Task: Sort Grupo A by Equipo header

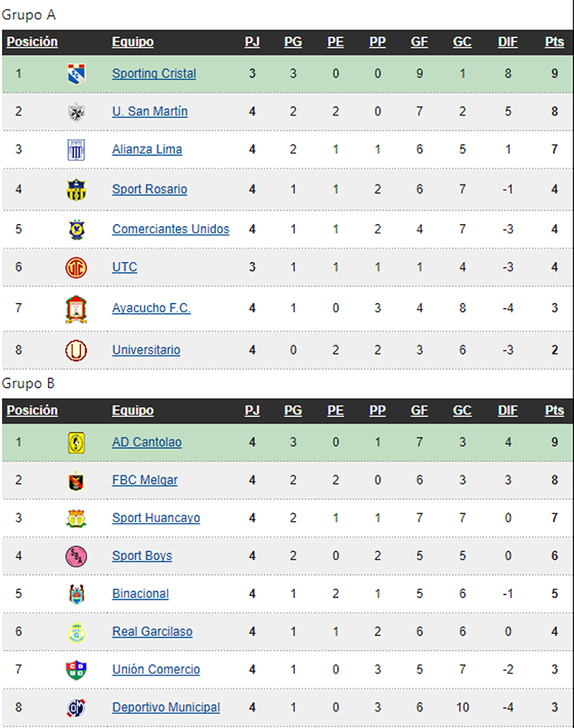Action: pos(133,42)
